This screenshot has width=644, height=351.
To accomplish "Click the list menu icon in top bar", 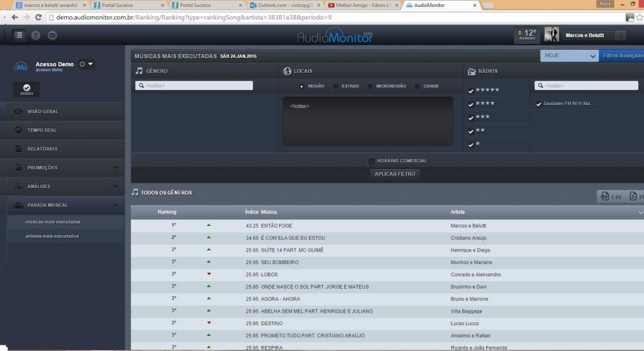I will coord(19,35).
